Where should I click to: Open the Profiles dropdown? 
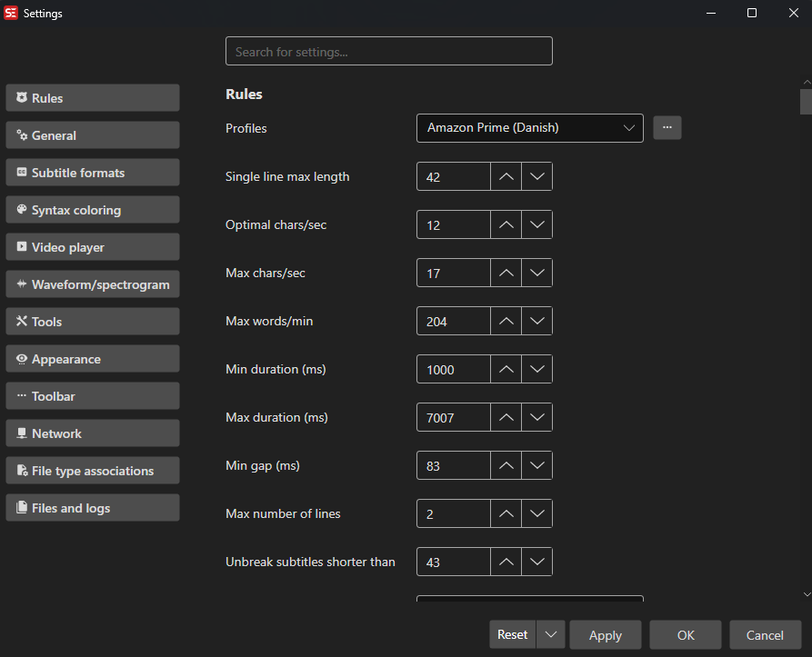530,128
